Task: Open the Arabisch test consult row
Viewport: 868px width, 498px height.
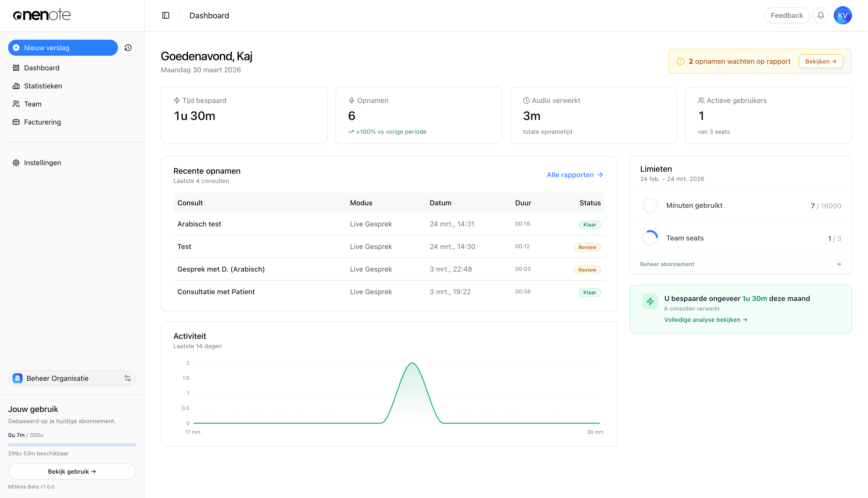Action: (x=199, y=224)
